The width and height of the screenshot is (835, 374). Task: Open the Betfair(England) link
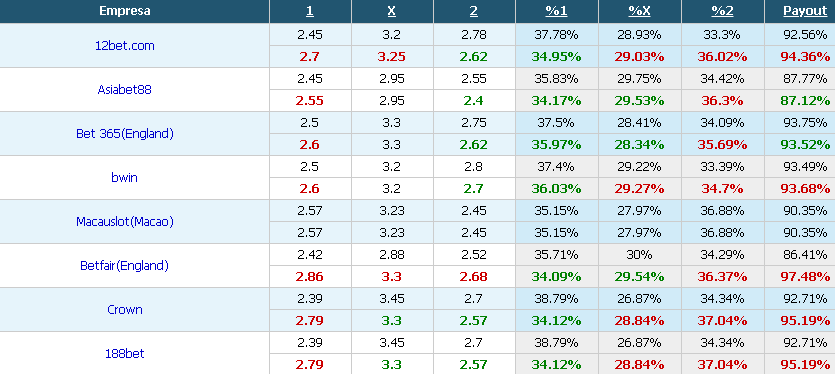coord(125,265)
